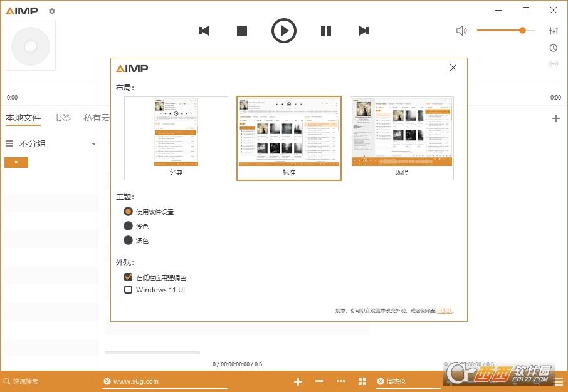Pause the current track

coord(326,31)
